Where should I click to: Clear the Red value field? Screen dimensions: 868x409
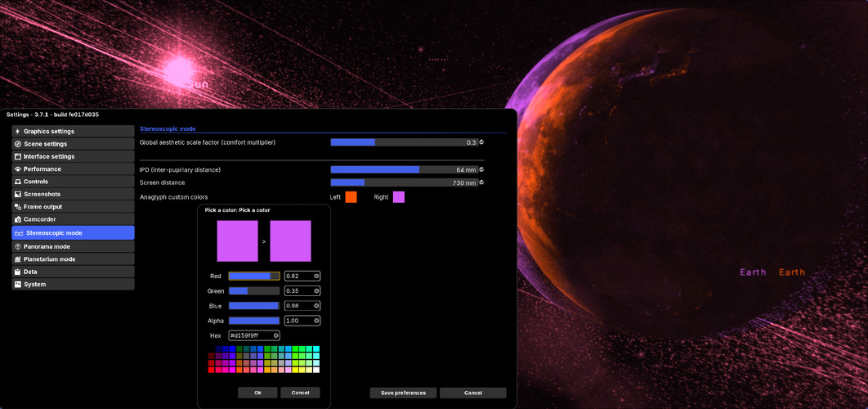click(316, 276)
